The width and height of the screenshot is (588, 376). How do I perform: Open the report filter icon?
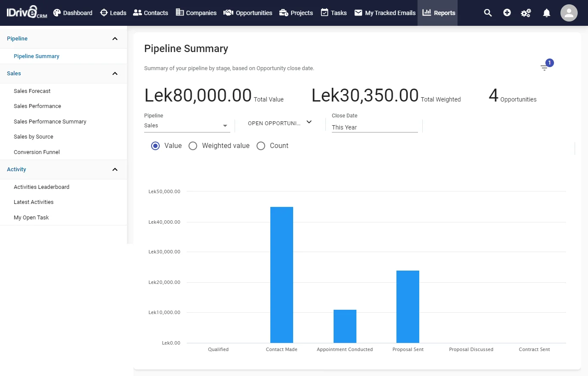coord(545,68)
